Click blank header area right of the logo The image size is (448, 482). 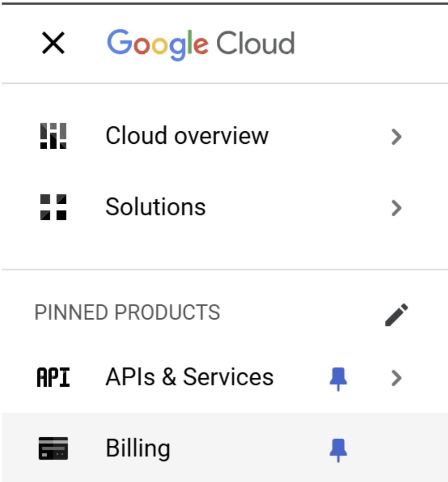click(x=371, y=43)
